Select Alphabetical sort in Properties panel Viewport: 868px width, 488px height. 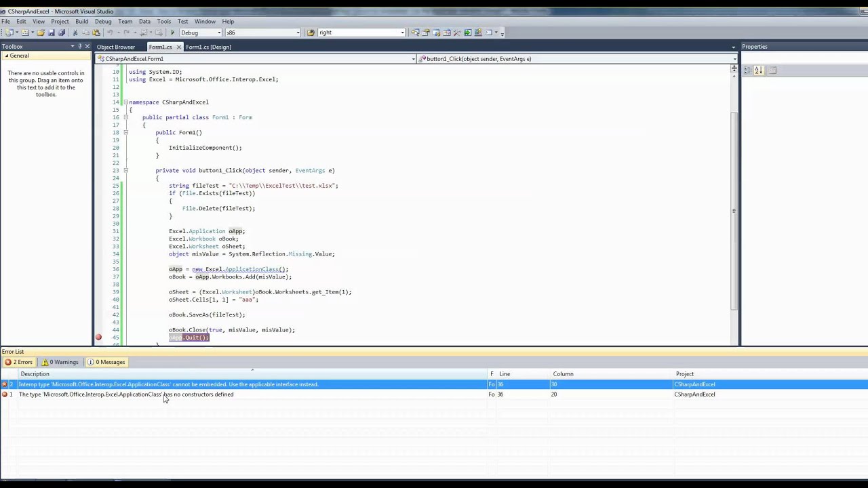click(758, 70)
